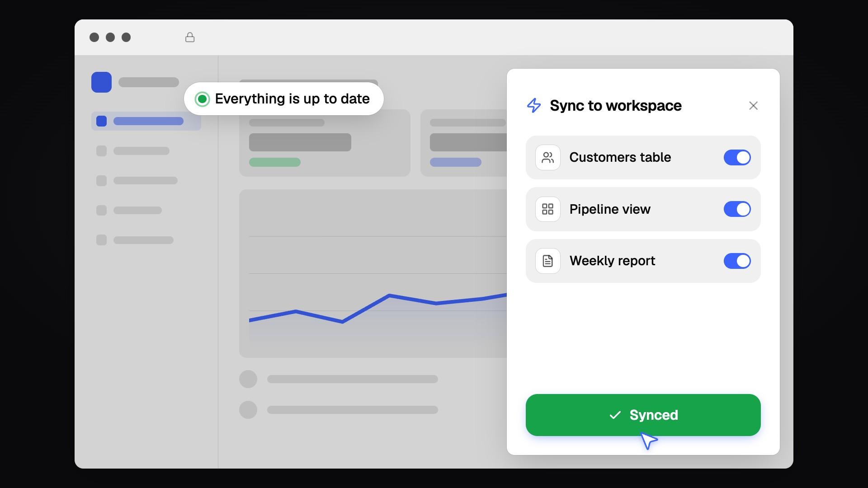Click the Customers table people icon
Image resolution: width=868 pixels, height=488 pixels.
[x=547, y=158]
